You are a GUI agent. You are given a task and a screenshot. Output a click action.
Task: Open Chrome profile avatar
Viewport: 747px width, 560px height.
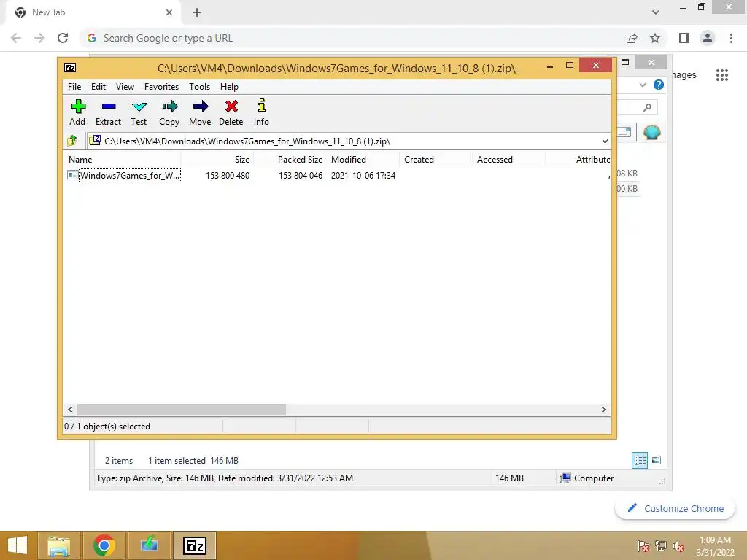(x=708, y=38)
